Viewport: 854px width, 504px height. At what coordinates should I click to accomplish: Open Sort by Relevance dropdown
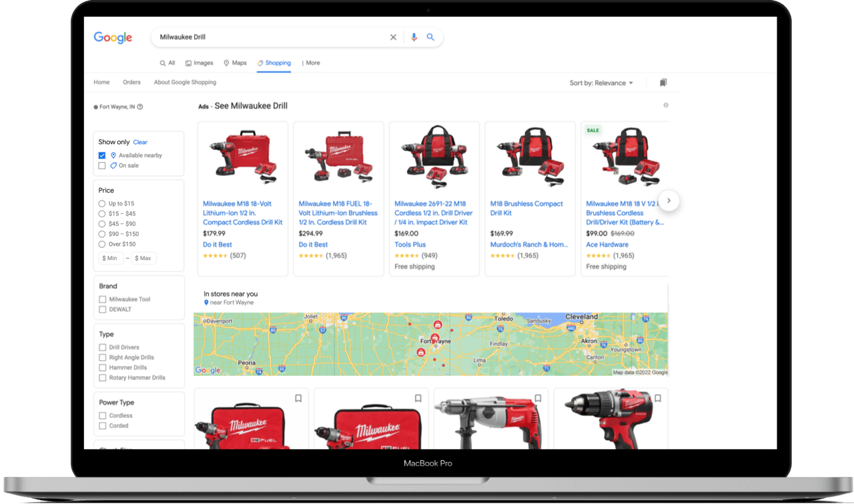pyautogui.click(x=601, y=83)
